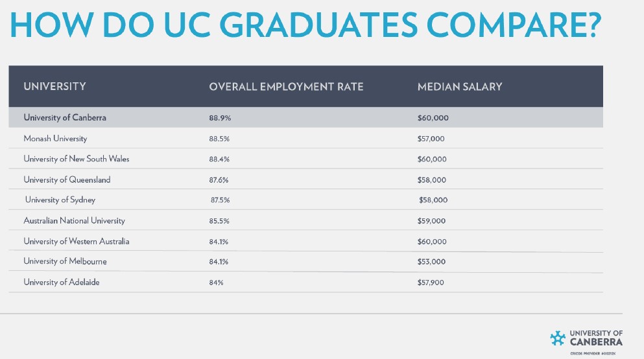Viewport: 644px width, 359px height.
Task: Select the University of Queensland row name
Action: [67, 179]
